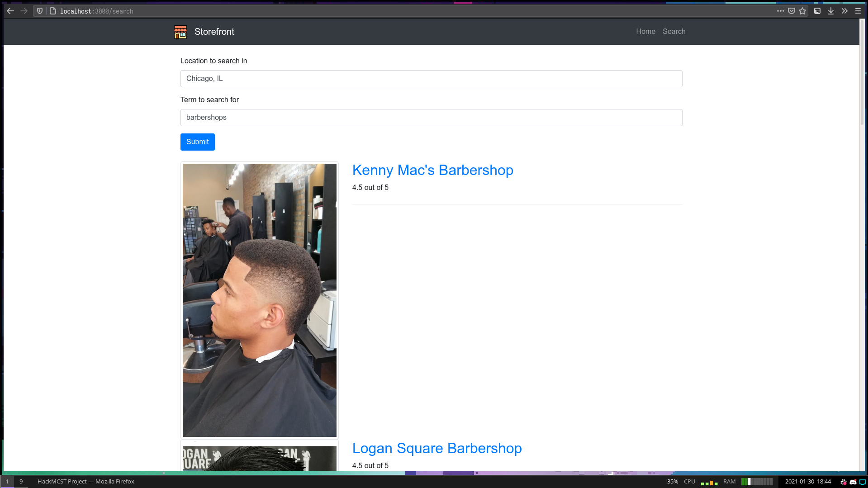Click the Slack tray icon
The height and width of the screenshot is (488, 868).
coord(844,482)
